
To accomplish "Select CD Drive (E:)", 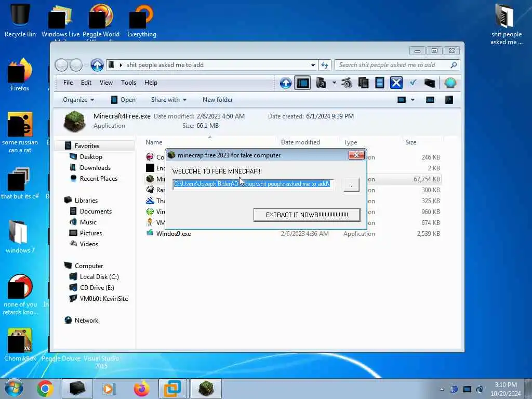I will 97,288.
